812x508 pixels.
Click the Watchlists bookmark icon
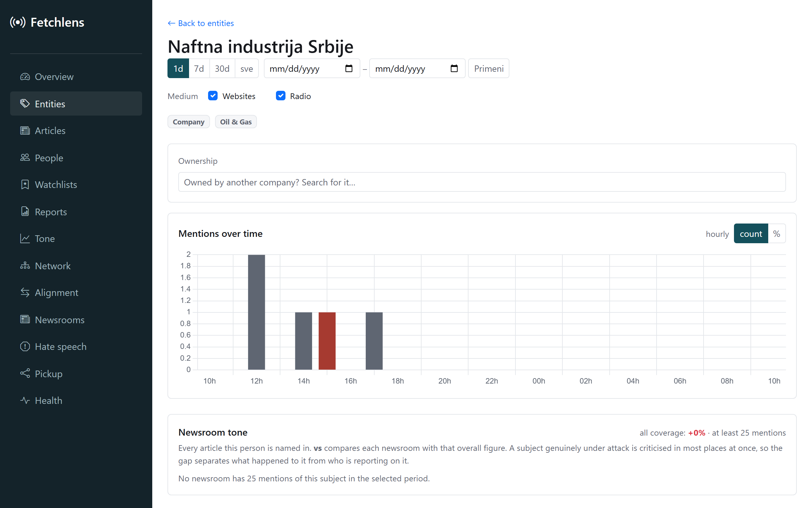(x=25, y=184)
